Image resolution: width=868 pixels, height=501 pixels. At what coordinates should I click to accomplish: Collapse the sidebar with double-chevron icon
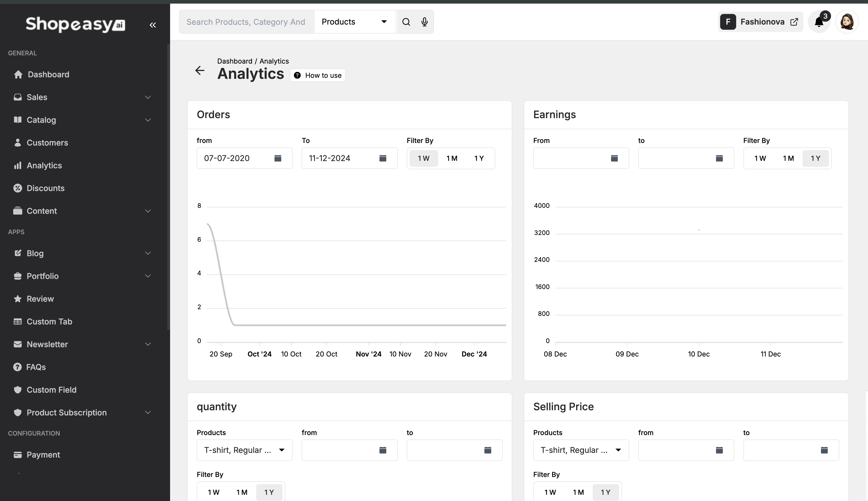[153, 25]
